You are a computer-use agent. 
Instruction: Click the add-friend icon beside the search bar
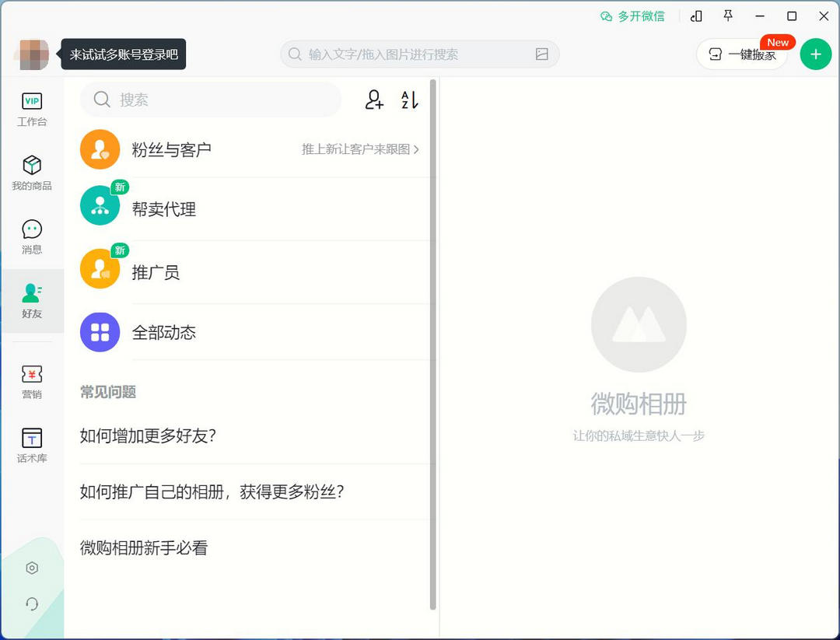[373, 100]
